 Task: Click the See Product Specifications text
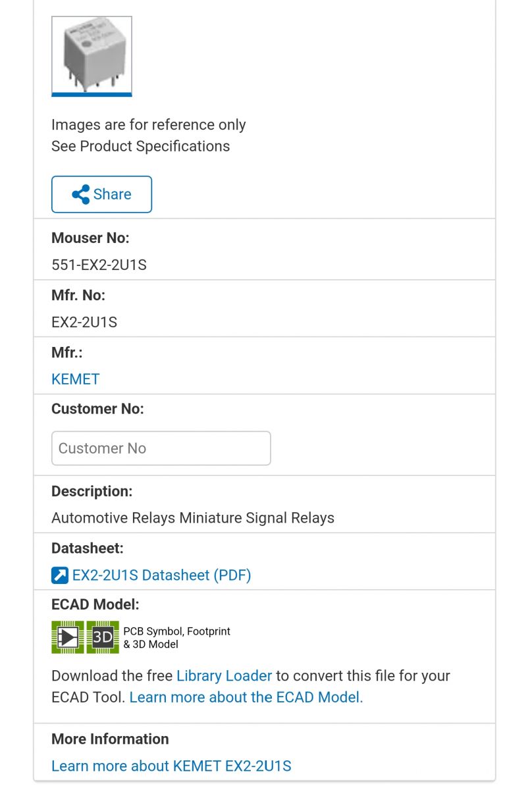click(140, 146)
